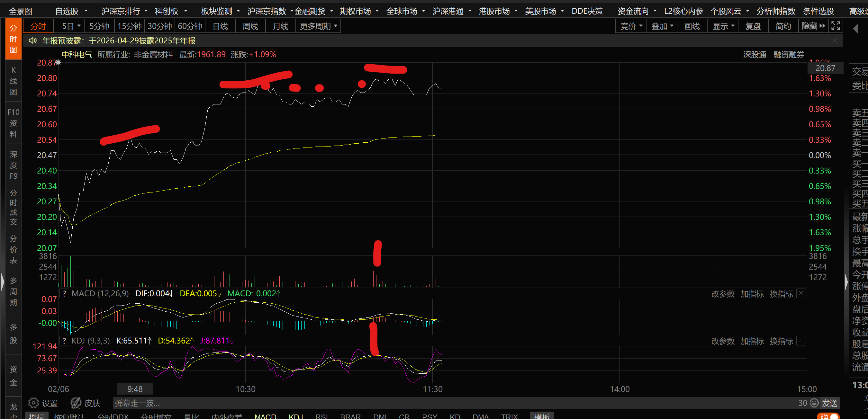Click the KDJ help question-mark icon
The width and height of the screenshot is (868, 419).
pos(64,341)
